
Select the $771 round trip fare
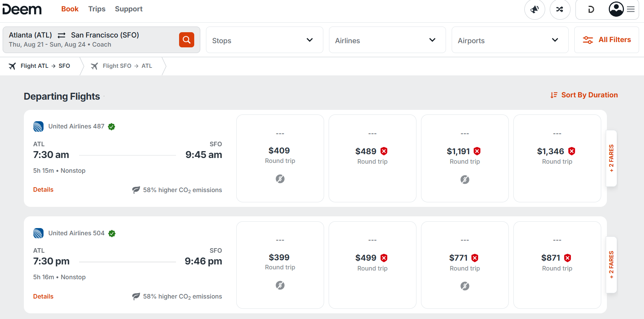point(465,265)
